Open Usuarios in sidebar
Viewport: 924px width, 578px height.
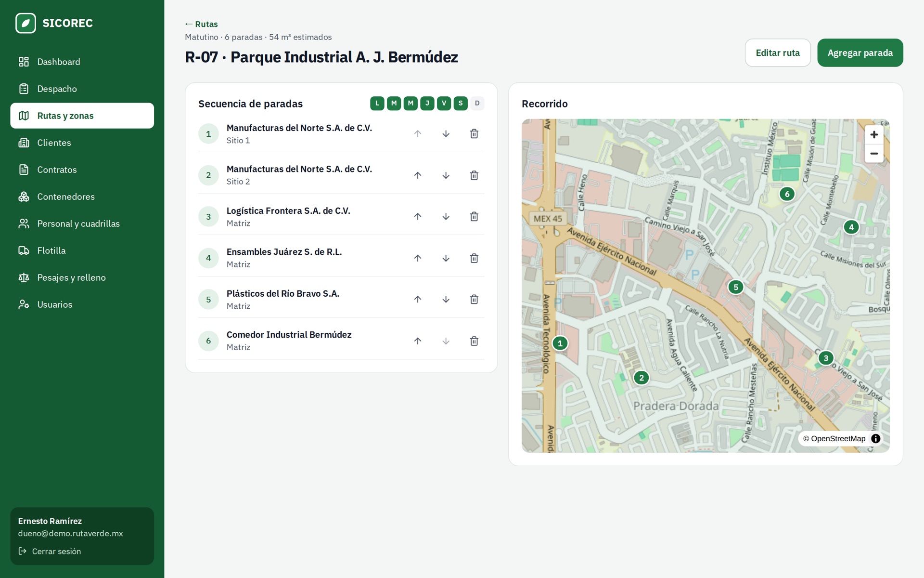point(82,304)
